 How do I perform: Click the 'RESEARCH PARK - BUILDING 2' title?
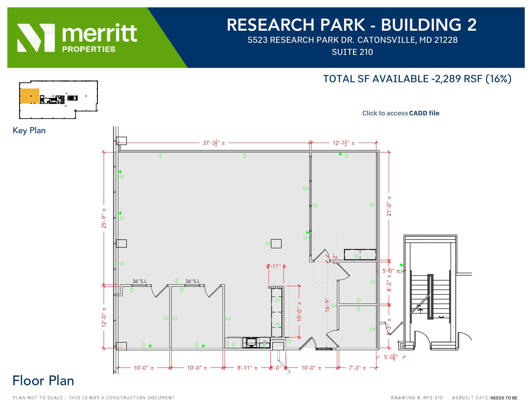352,25
